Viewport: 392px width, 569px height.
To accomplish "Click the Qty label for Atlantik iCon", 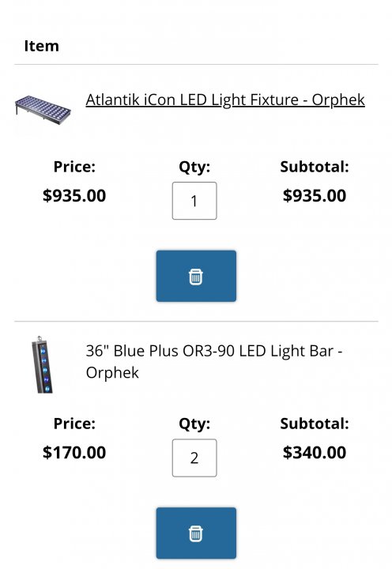I will tap(194, 168).
